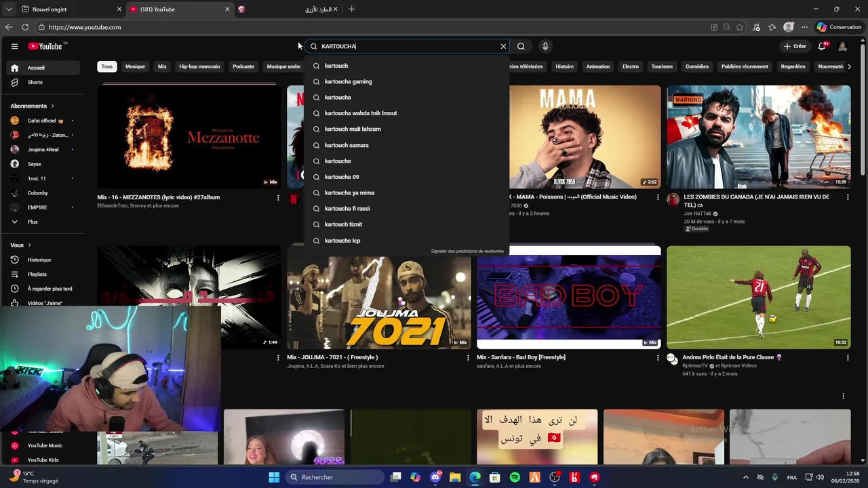Open the notifications bell

822,46
